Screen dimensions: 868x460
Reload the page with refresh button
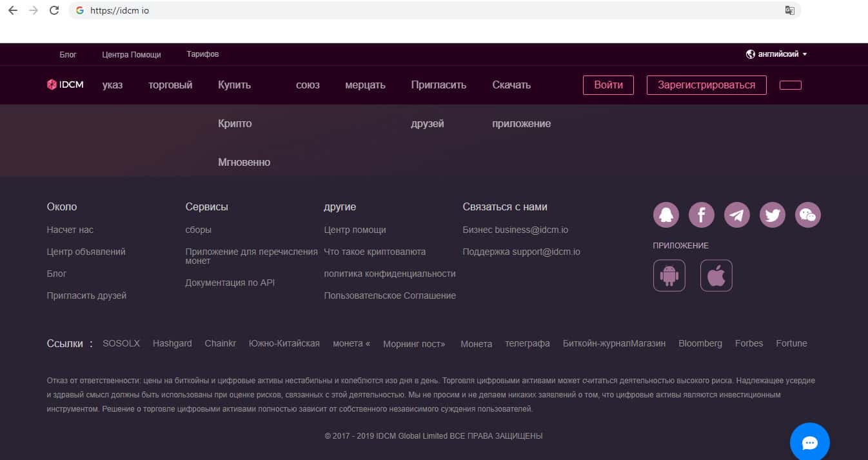[x=54, y=10]
